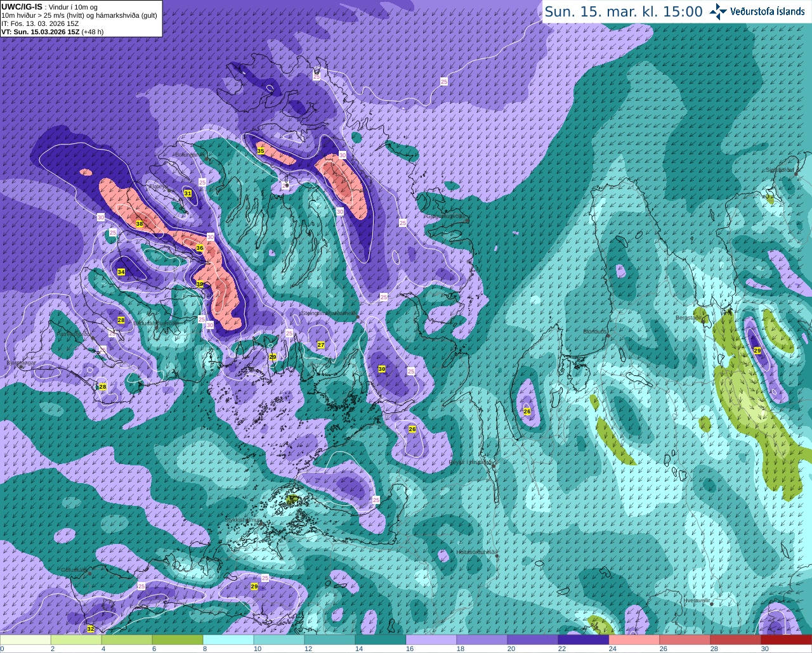Click the yellow 35 gust label
This screenshot has height=653, width=812.
coord(261,151)
